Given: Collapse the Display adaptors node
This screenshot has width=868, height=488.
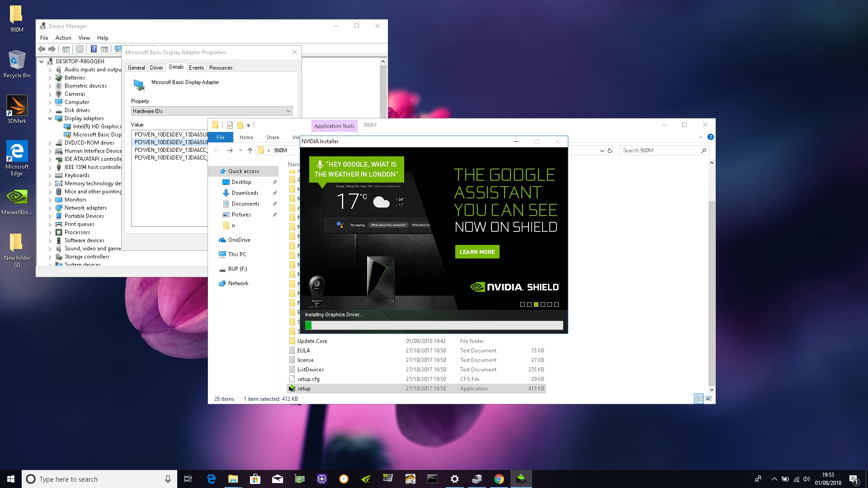Looking at the screenshot, I should pos(50,118).
